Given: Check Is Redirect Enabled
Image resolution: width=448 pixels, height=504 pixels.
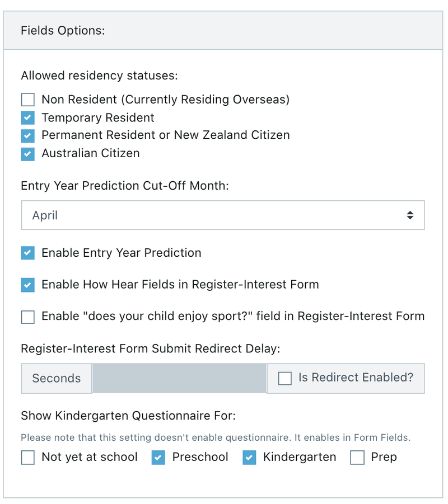Looking at the screenshot, I should pyautogui.click(x=285, y=378).
